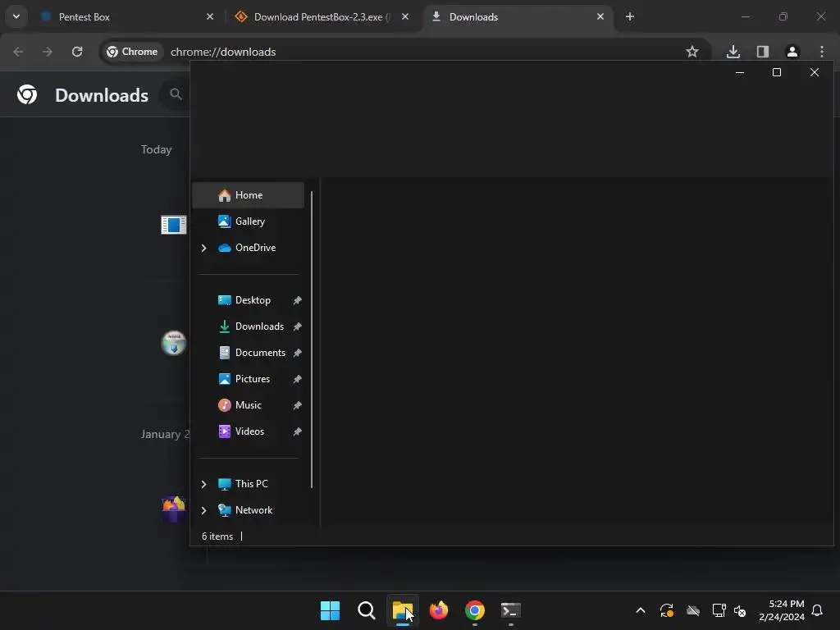The width and height of the screenshot is (840, 630).
Task: Click the pin icon beside Documents
Action: [x=297, y=353]
